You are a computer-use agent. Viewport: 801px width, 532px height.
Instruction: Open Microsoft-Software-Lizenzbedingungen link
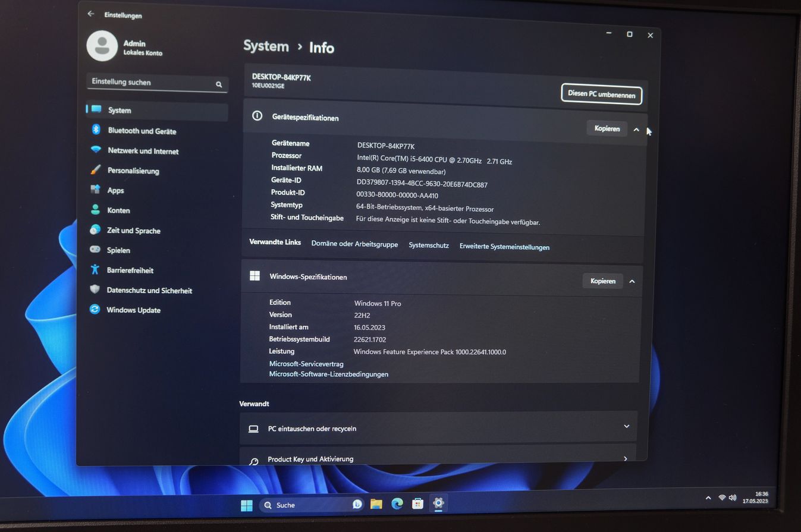[328, 374]
